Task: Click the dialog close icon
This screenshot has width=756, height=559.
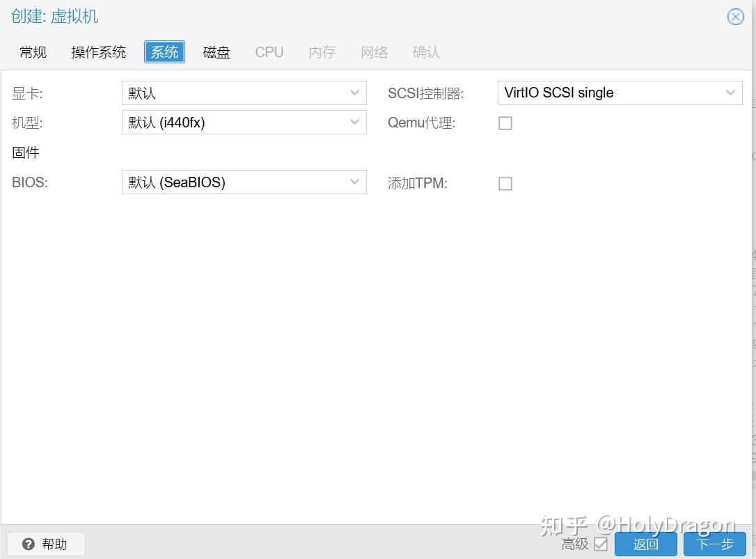Action: click(x=735, y=17)
